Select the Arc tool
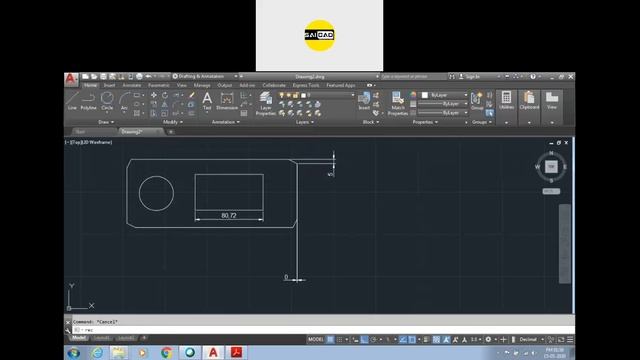This screenshot has width=640, height=360. pyautogui.click(x=124, y=101)
